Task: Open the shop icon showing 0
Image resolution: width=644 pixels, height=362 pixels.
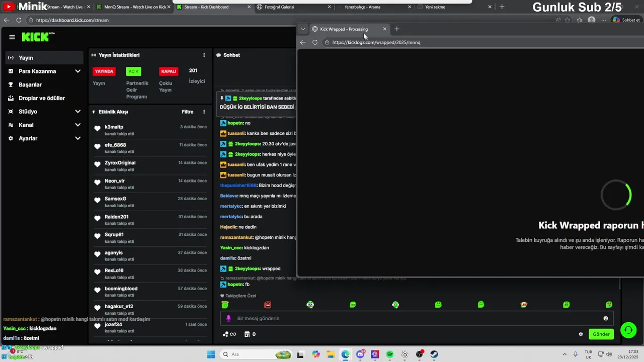Action: pyautogui.click(x=250, y=334)
